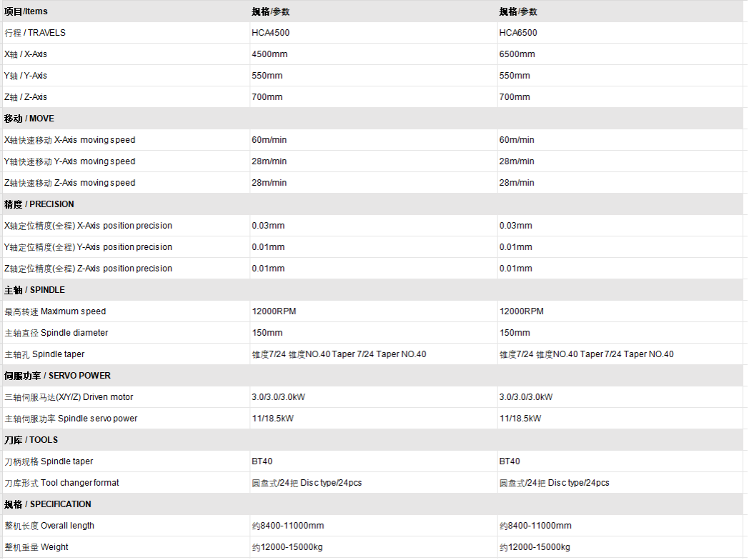
Task: Select the HCA4500 model cell
Action: click(x=270, y=33)
